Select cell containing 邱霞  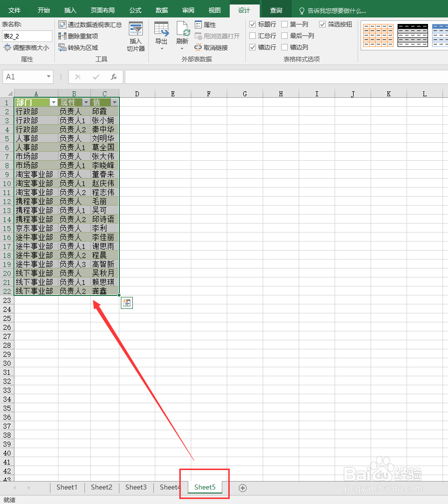click(105, 111)
